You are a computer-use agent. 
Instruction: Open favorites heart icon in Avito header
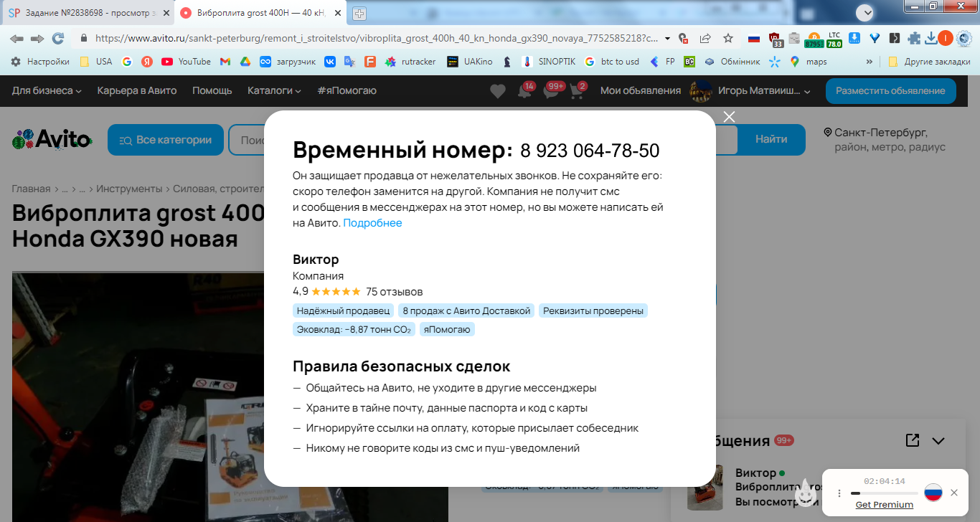497,91
